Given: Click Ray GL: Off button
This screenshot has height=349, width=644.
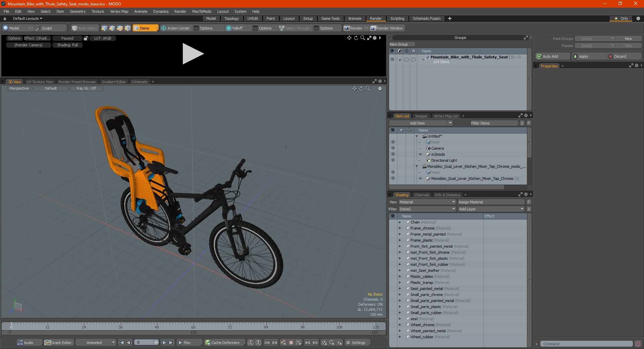Looking at the screenshot, I should tap(86, 89).
